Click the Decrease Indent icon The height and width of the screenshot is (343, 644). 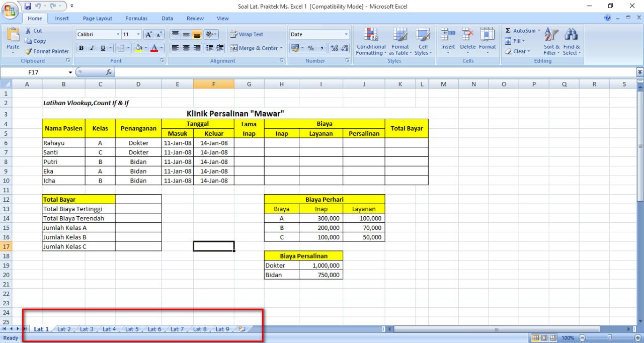[x=210, y=48]
